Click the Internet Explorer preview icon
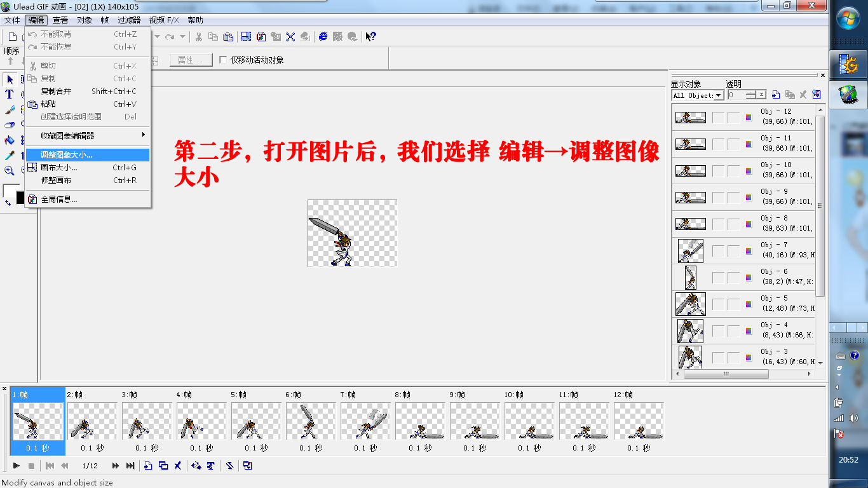The width and height of the screenshot is (868, 488). [323, 37]
